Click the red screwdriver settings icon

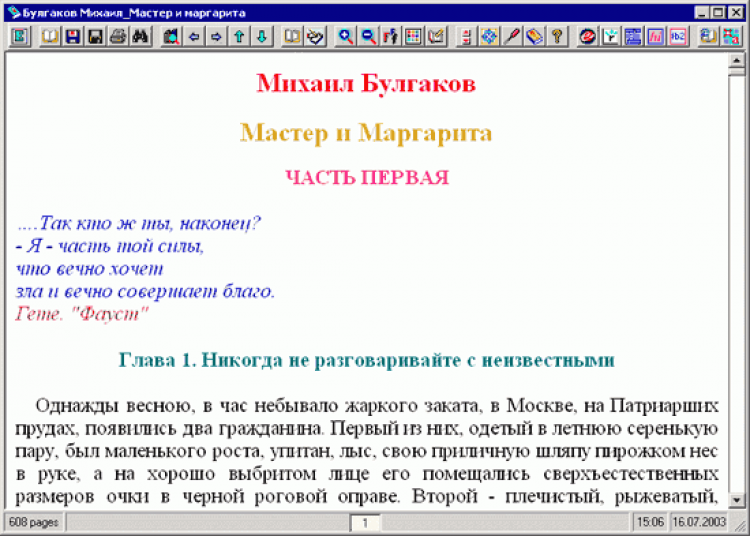click(511, 36)
